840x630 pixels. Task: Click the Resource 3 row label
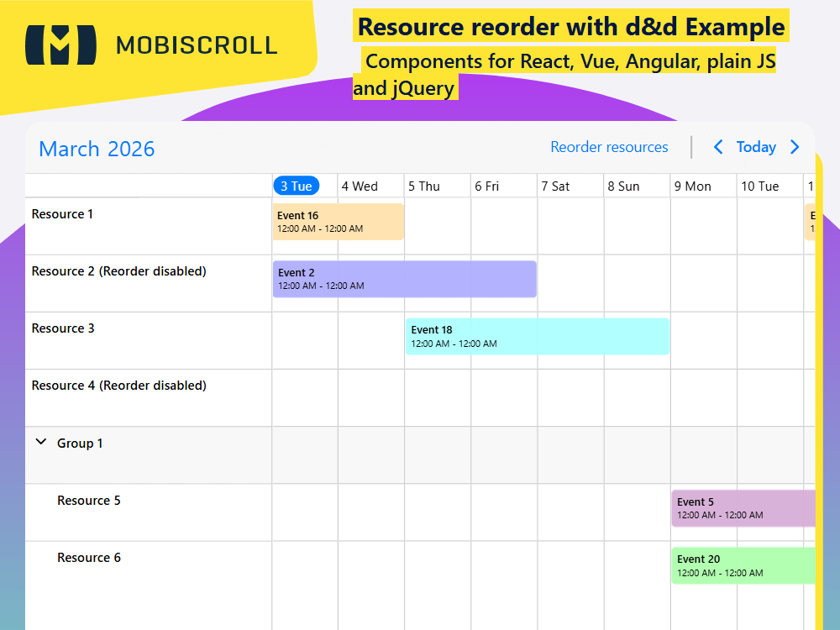pos(63,328)
